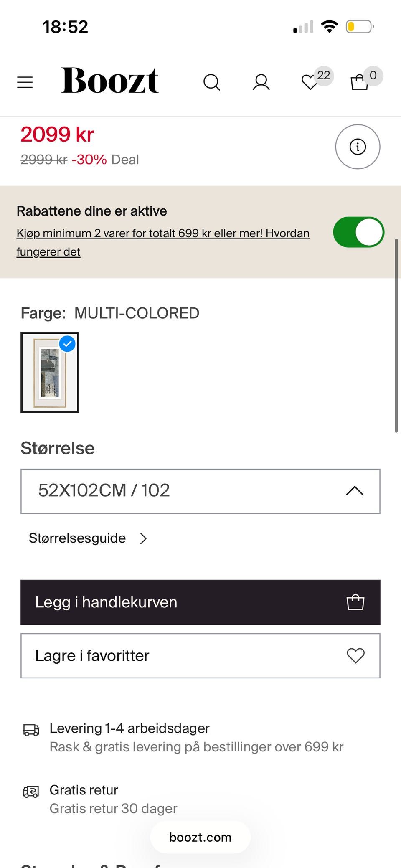Screen dimensions: 401x868
Task: Open the user account icon
Action: coord(261,82)
